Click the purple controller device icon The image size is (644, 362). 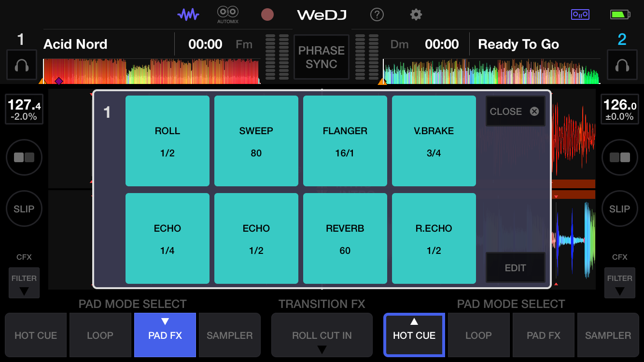[x=580, y=14]
